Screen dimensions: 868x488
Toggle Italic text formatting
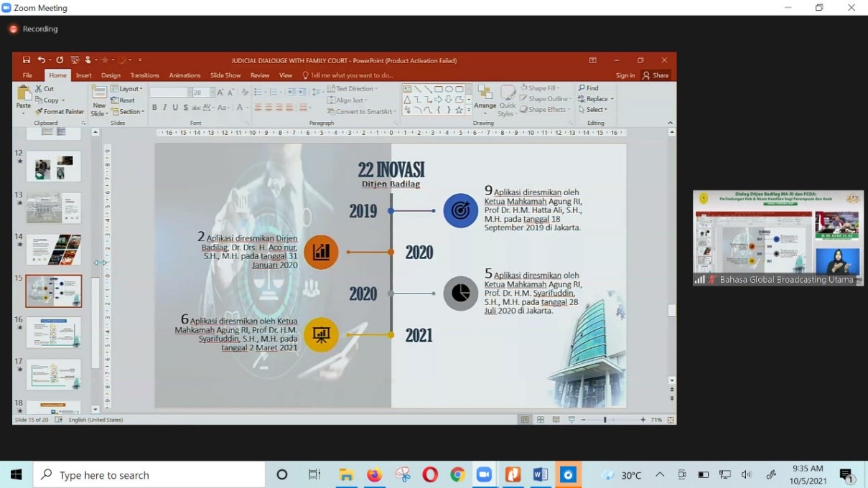tap(164, 108)
